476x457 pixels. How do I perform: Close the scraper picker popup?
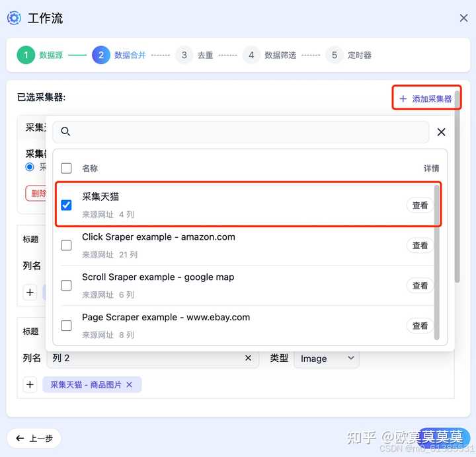point(441,132)
